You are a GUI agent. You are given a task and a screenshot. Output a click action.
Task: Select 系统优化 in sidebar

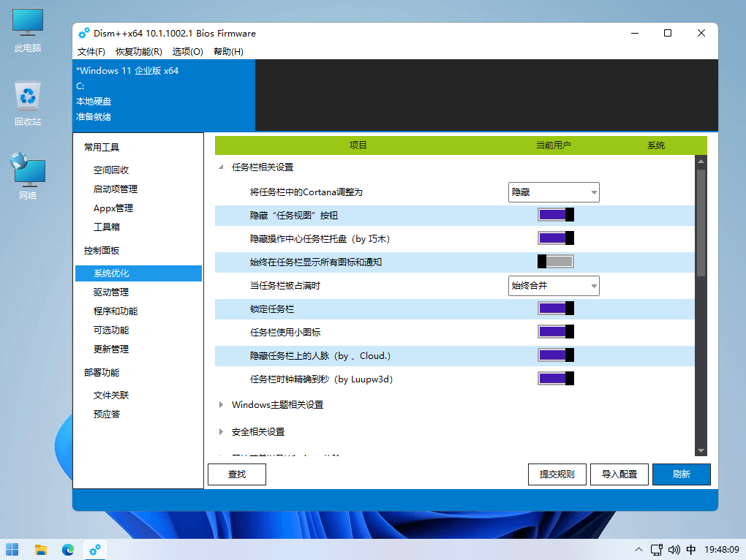pos(138,273)
